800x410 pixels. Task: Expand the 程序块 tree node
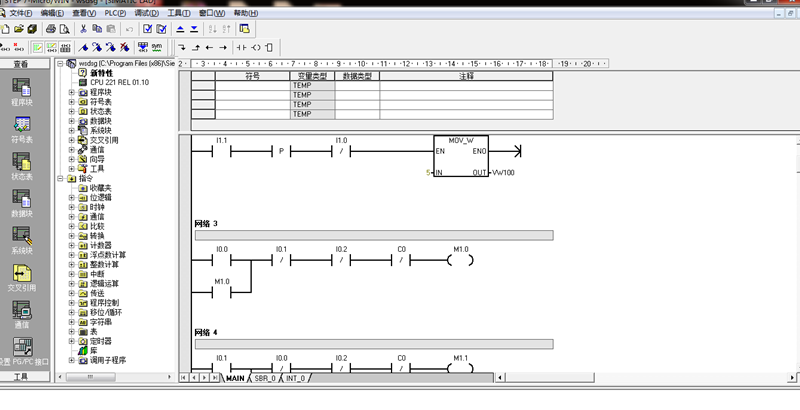[71, 92]
